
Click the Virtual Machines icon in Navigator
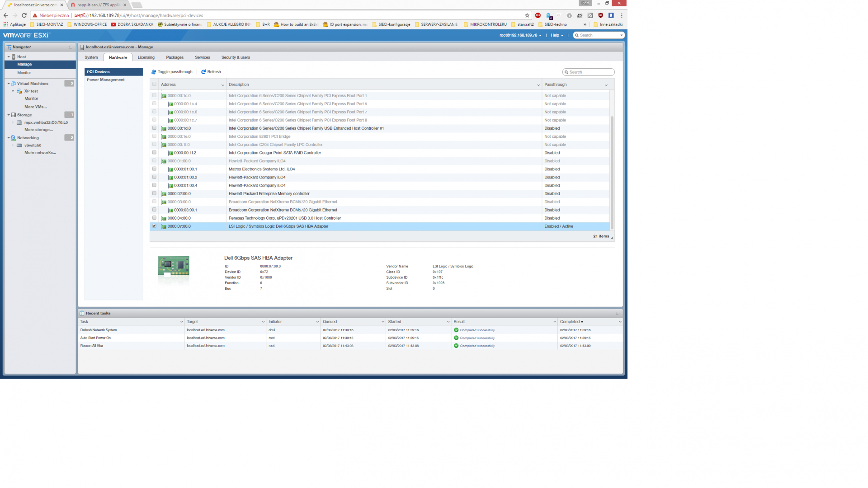point(14,84)
